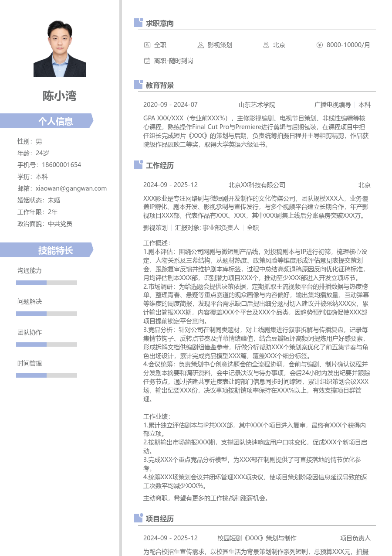Click the 时间管理 skill bar

click(47, 375)
